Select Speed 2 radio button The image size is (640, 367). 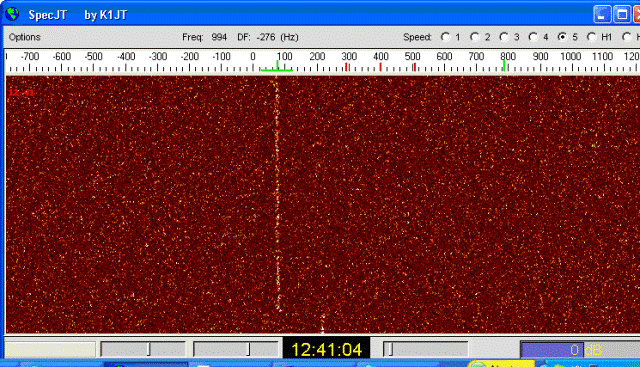[474, 37]
